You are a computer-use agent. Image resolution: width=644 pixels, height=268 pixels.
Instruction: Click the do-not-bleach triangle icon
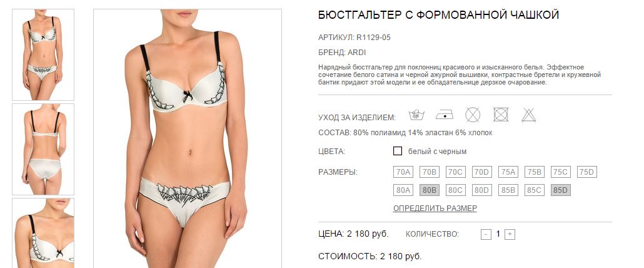tap(529, 115)
